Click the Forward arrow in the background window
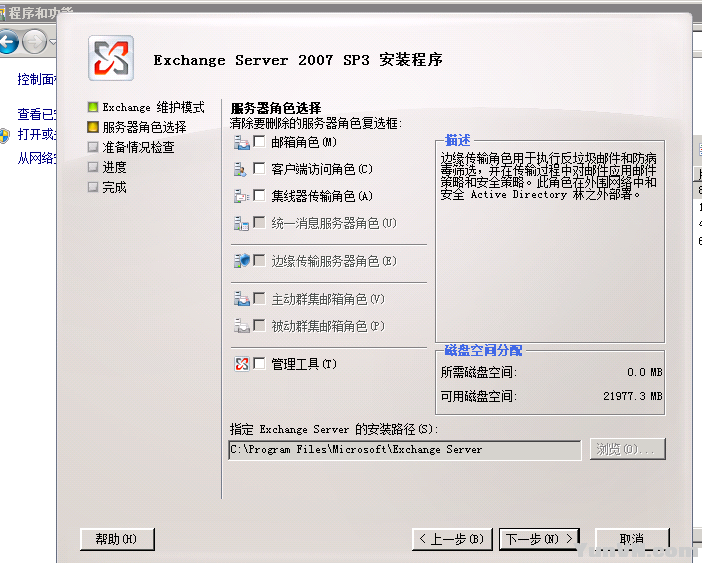The image size is (702, 563). pyautogui.click(x=34, y=42)
